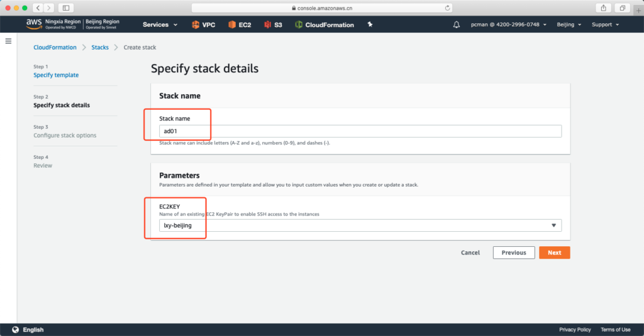Click the Safari share icon
The height and width of the screenshot is (336, 644).
604,8
